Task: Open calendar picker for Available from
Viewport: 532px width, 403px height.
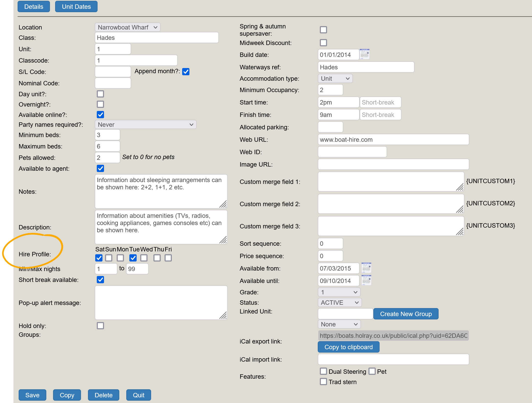Action: (x=366, y=268)
